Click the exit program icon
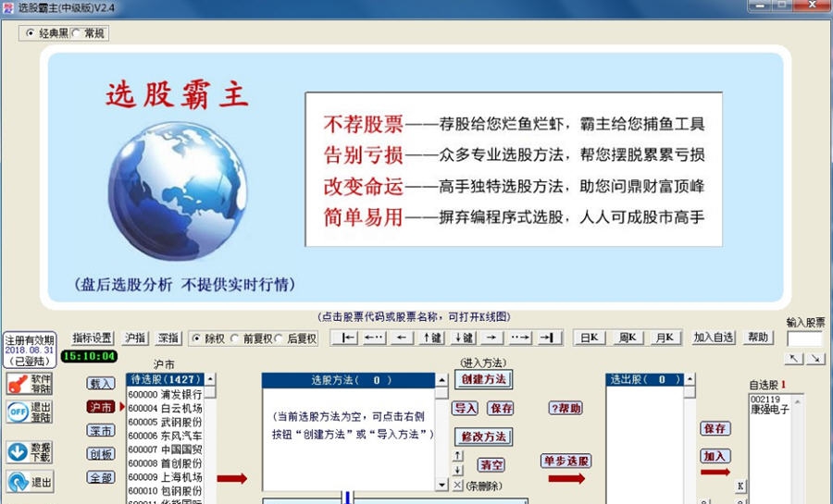Viewport: 833px width, 504px height. (x=31, y=482)
